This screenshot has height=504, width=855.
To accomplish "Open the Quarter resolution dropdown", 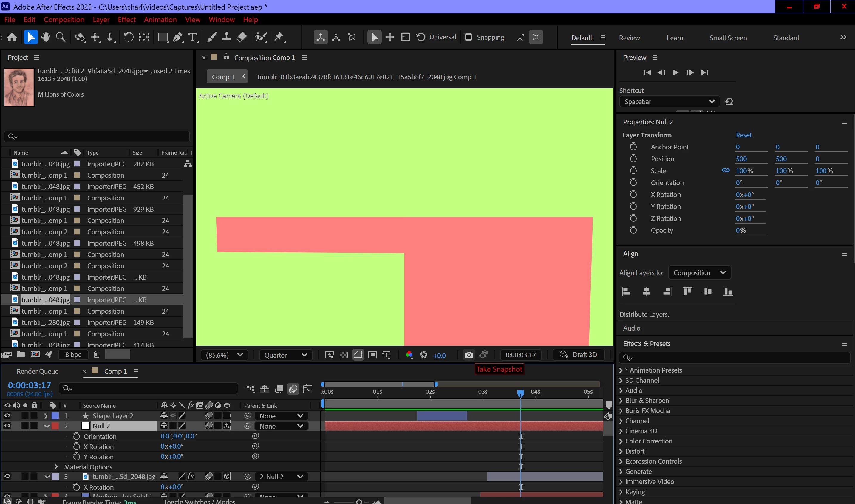I will (285, 355).
